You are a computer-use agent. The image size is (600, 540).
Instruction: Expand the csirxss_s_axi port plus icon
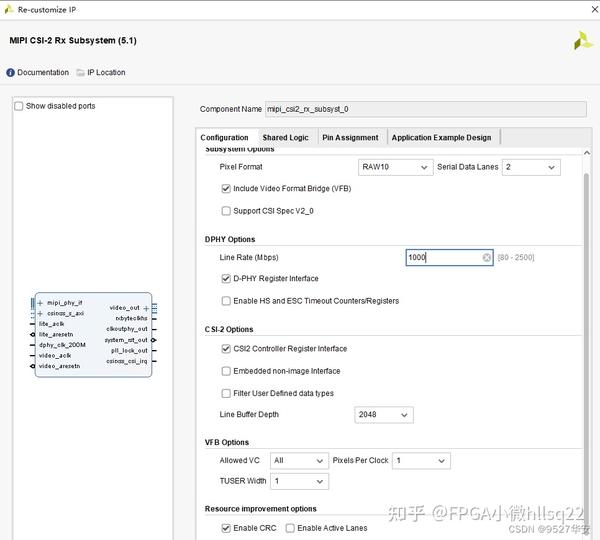tap(40, 313)
